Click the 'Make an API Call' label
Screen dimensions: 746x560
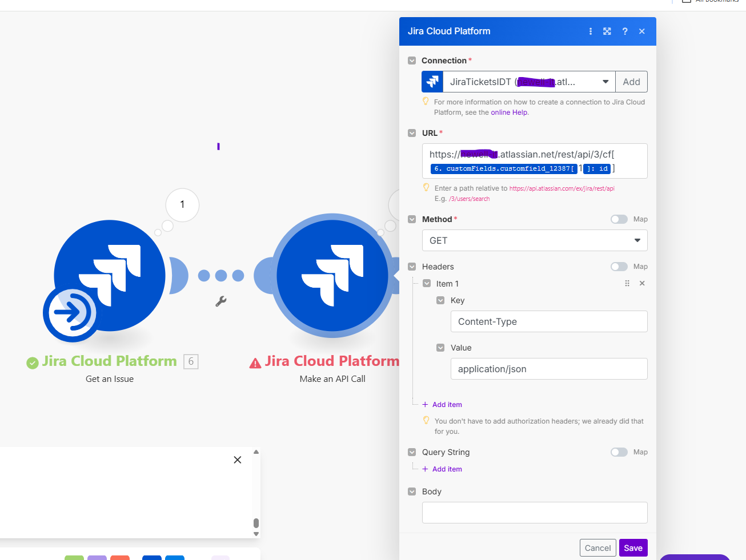click(x=332, y=379)
